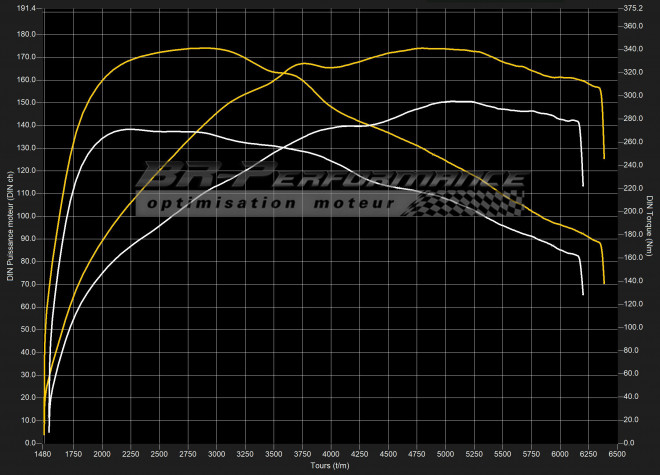The height and width of the screenshot is (475, 660).
Task: Click the 1480 tick on the x-axis
Action: (44, 454)
